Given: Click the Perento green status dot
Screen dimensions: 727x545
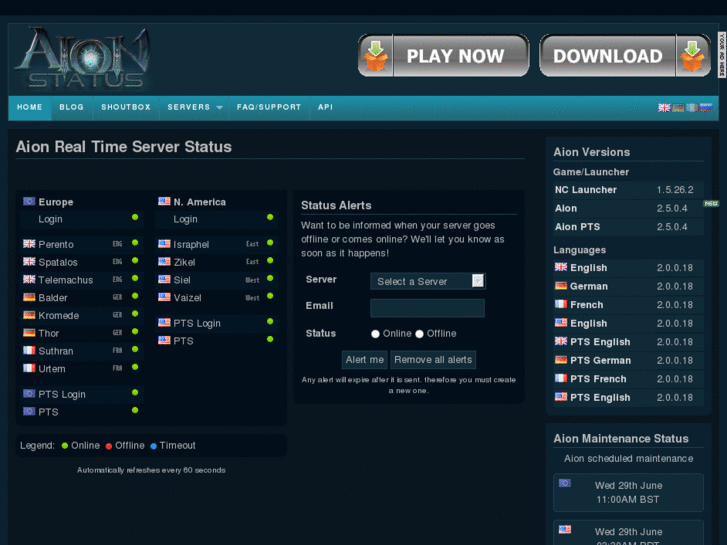Looking at the screenshot, I should point(135,243).
